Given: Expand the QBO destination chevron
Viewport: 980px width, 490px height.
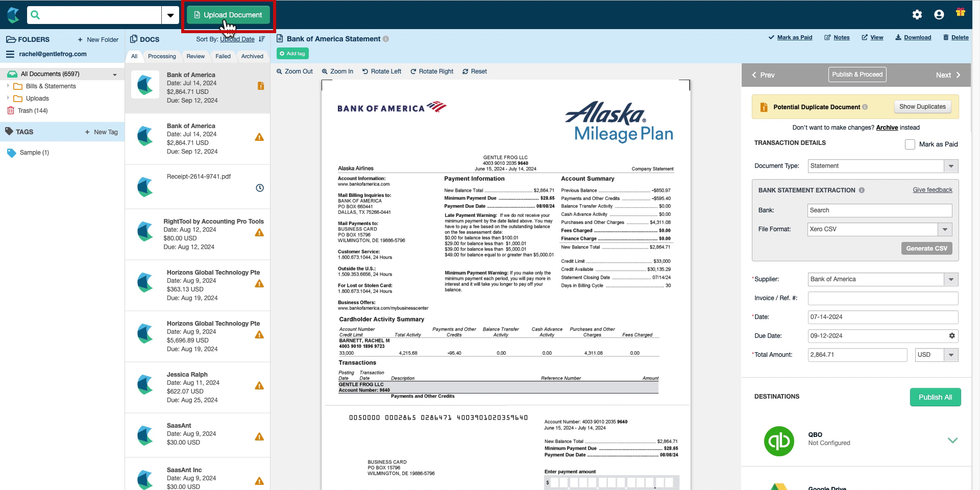Looking at the screenshot, I should (952, 440).
